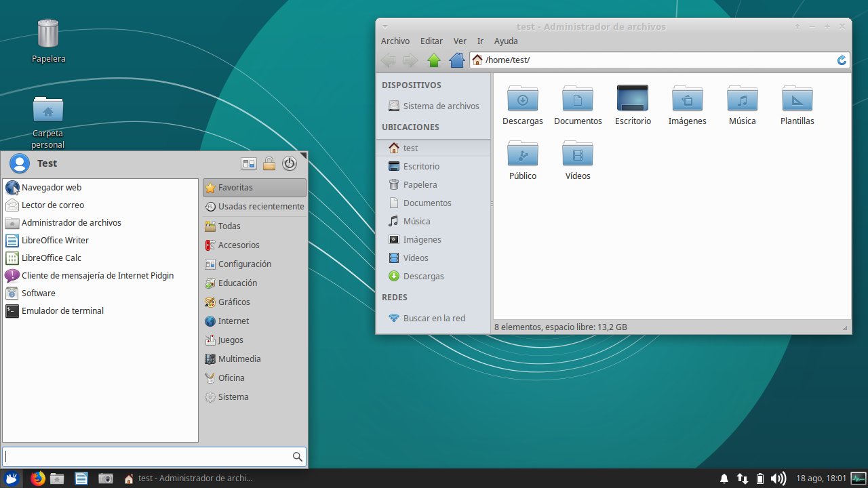Click the volume icon in system tray

(x=778, y=479)
